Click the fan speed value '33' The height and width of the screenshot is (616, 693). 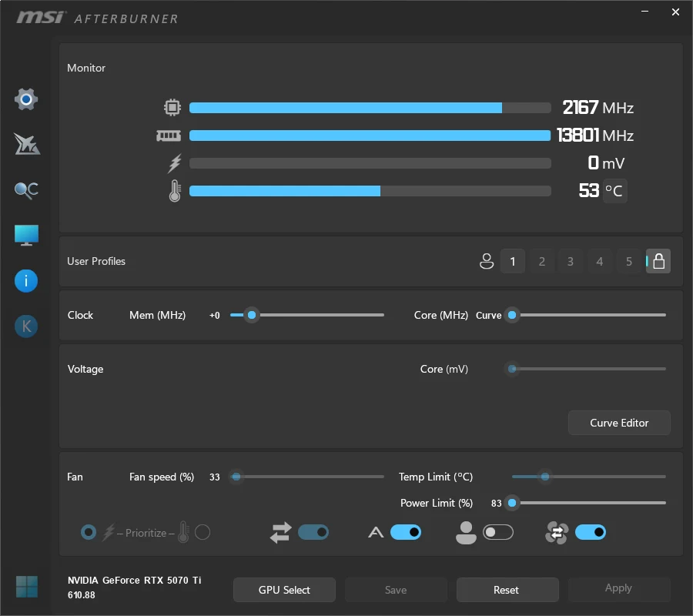pos(214,477)
